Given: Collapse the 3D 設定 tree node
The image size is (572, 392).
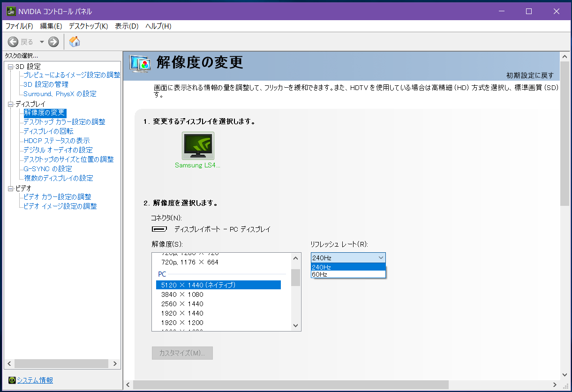Looking at the screenshot, I should tap(11, 67).
